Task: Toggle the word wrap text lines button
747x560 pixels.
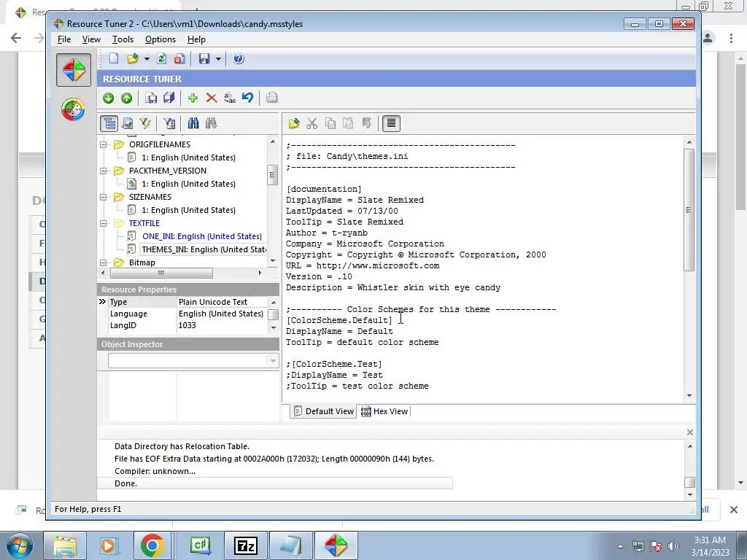Action: coord(391,123)
